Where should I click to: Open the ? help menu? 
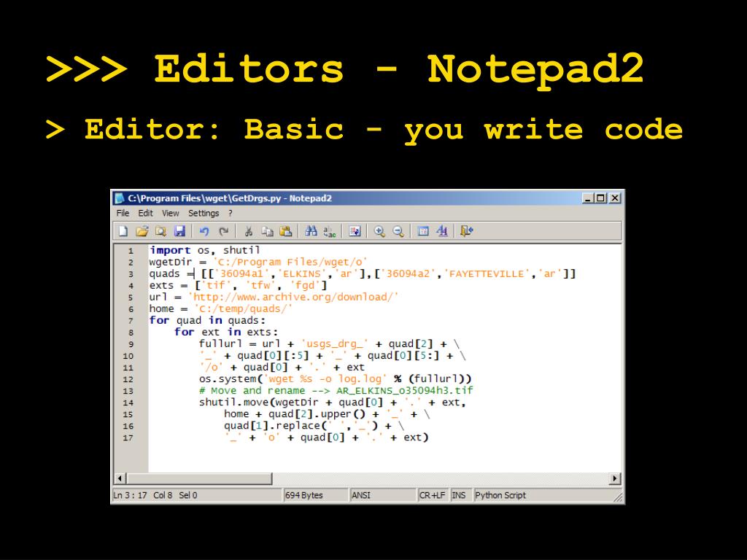[x=231, y=213]
